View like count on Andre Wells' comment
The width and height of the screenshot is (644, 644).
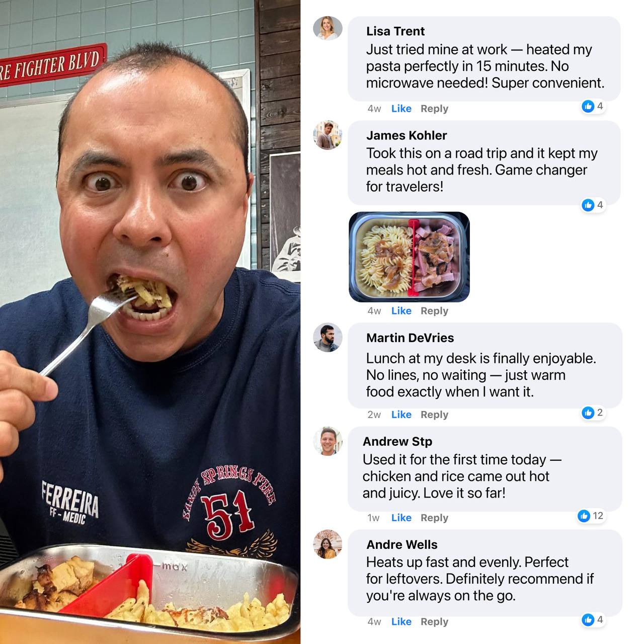point(593,619)
